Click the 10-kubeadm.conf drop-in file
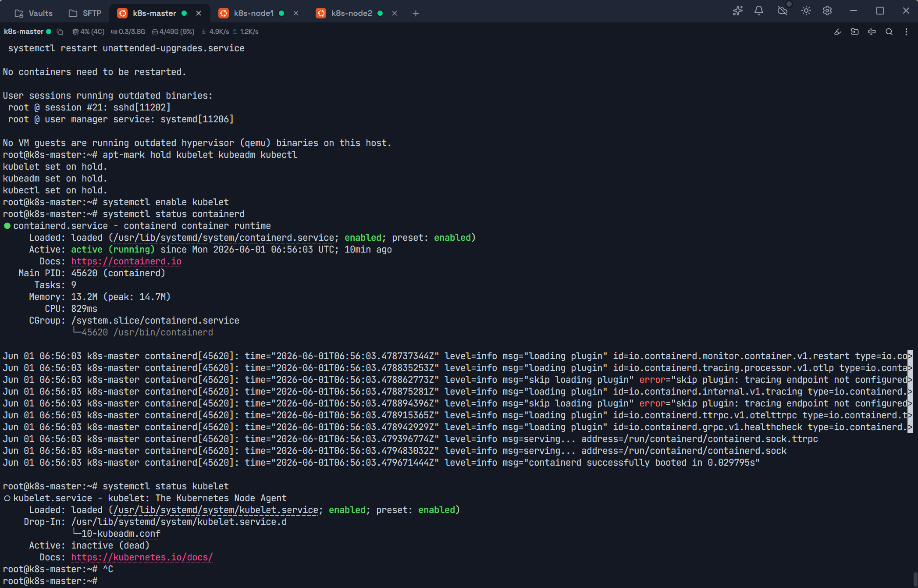Viewport: 918px width, 588px height. (121, 534)
